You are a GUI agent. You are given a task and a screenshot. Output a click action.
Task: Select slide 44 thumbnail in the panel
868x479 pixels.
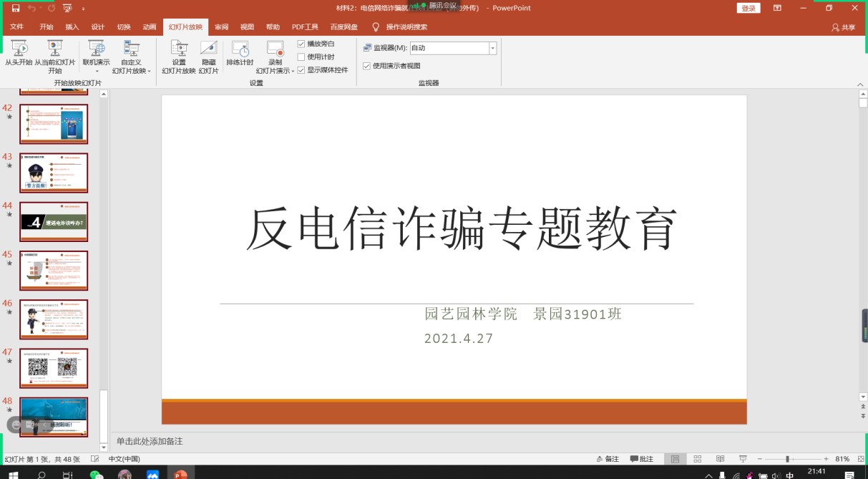coord(54,221)
